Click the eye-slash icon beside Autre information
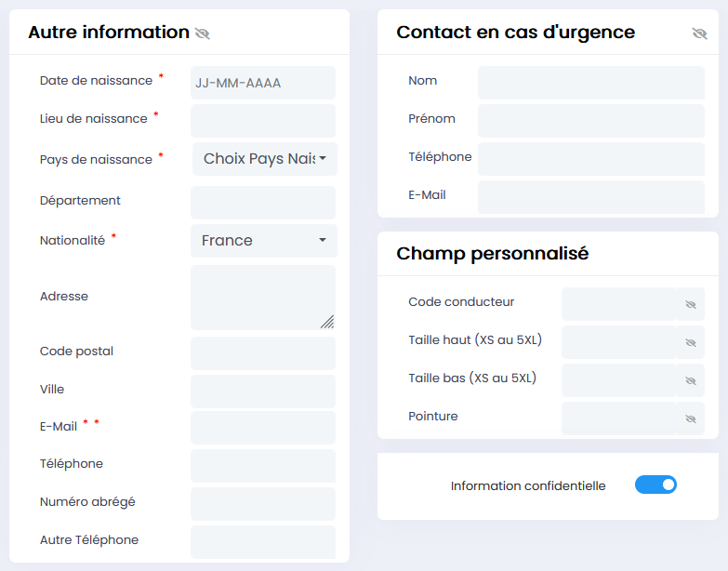728x571 pixels. 202,33
